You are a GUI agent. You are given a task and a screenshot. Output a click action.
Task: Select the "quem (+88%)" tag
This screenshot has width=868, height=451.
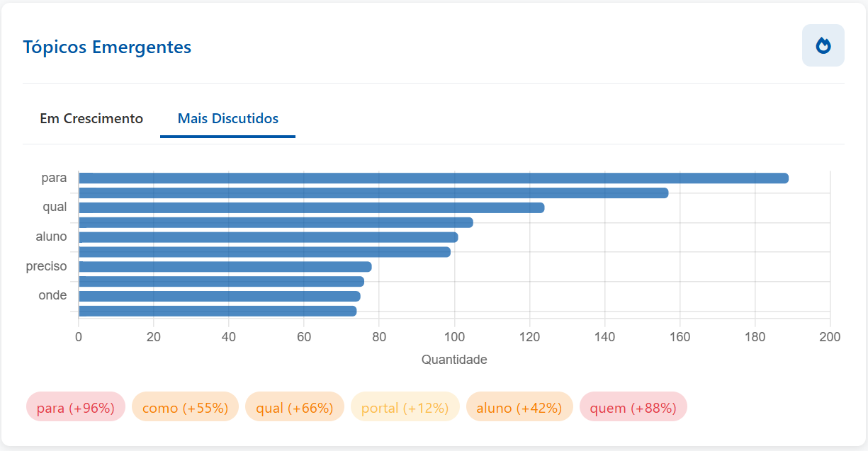(633, 408)
